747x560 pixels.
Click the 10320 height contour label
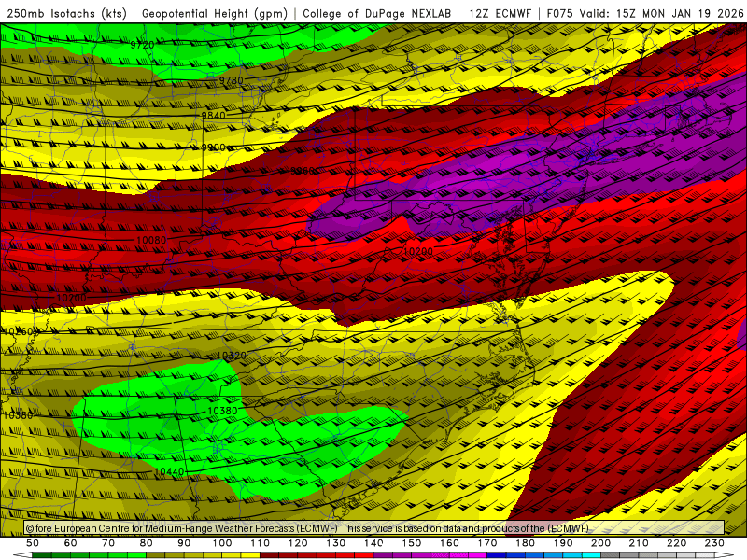pyautogui.click(x=232, y=356)
